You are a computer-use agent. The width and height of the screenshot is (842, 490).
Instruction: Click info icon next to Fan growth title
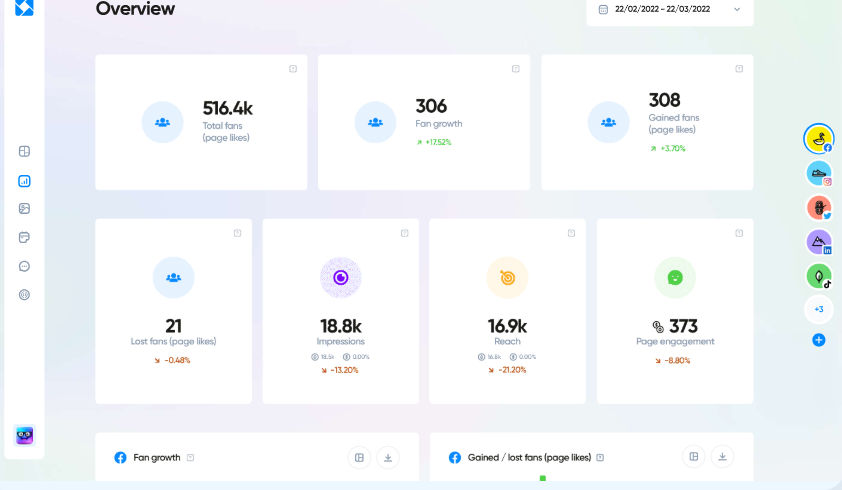point(191,458)
